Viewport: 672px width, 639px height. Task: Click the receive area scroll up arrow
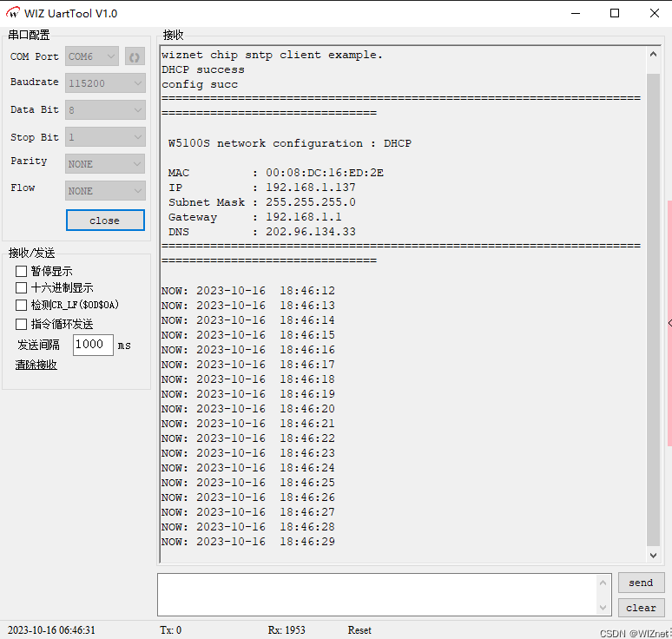[653, 55]
